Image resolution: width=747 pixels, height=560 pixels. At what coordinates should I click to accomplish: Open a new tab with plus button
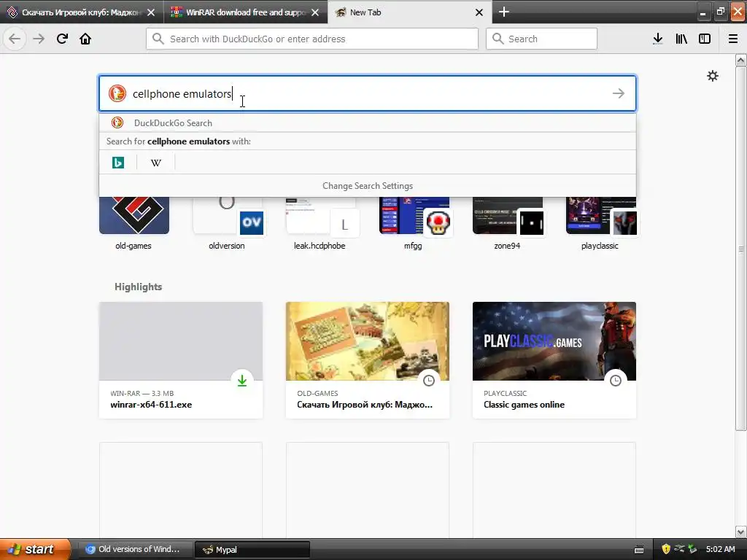503,12
